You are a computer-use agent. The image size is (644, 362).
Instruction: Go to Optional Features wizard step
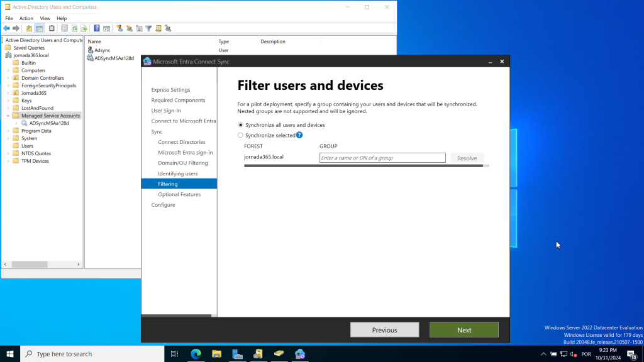[179, 195]
